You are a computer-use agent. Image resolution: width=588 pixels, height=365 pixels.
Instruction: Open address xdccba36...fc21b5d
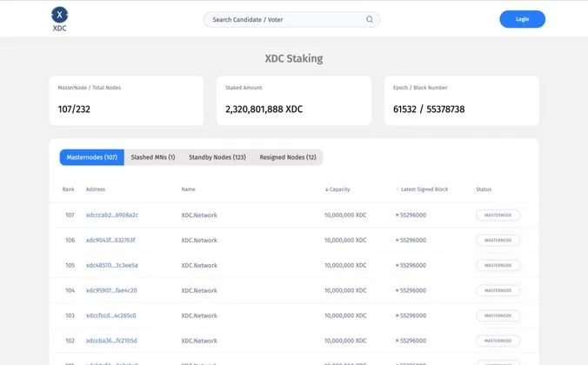click(x=111, y=341)
